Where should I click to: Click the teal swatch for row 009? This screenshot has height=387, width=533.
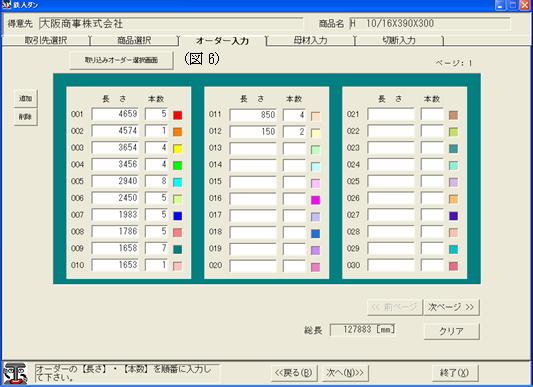[177, 249]
